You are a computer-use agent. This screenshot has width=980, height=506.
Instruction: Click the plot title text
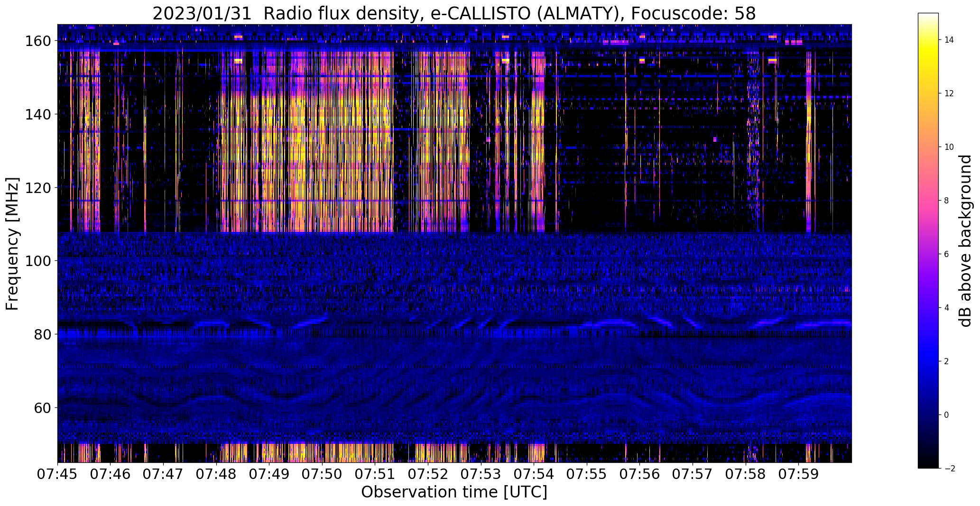point(454,13)
